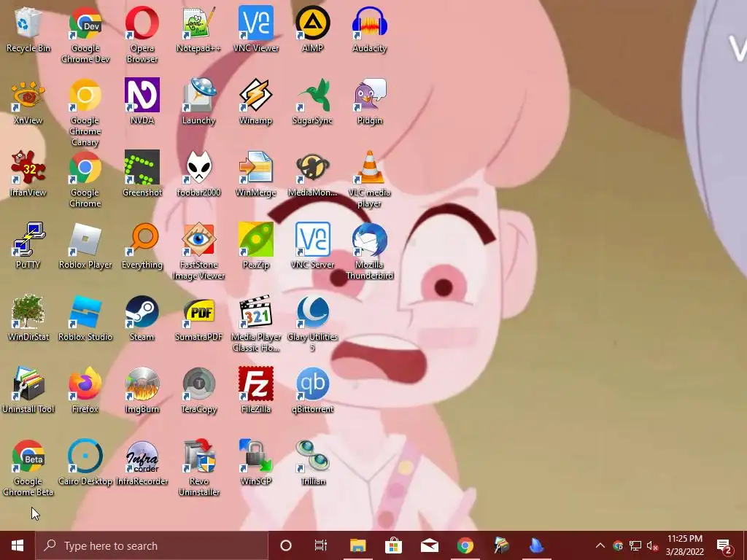
Task: Select the WinSCP padlock icon
Action: coord(256,462)
